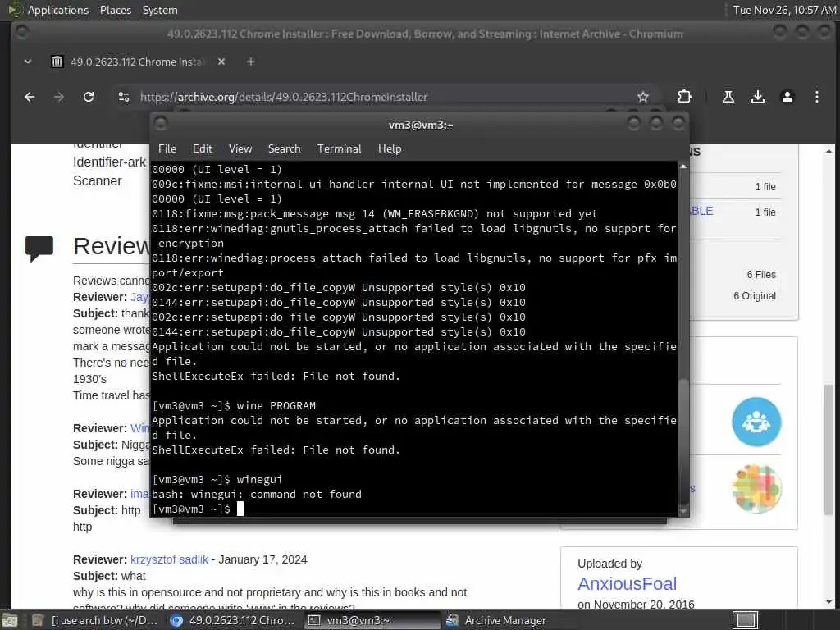Click the Reviews speech bubble icon

[39, 248]
